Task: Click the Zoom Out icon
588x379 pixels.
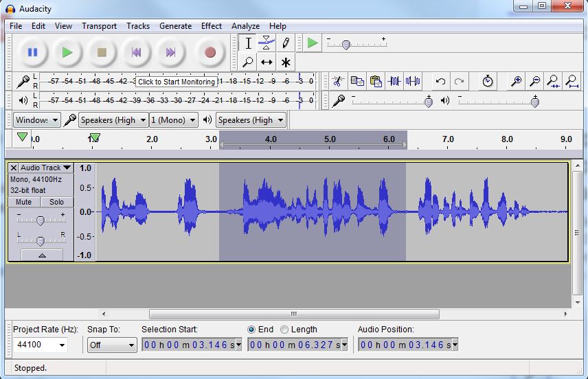Action: tap(534, 81)
